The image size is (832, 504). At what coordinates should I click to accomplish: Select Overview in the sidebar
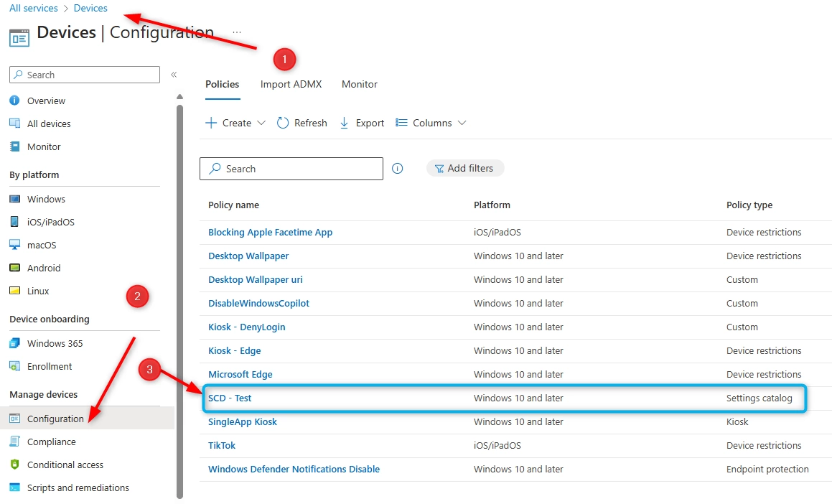pyautogui.click(x=46, y=101)
